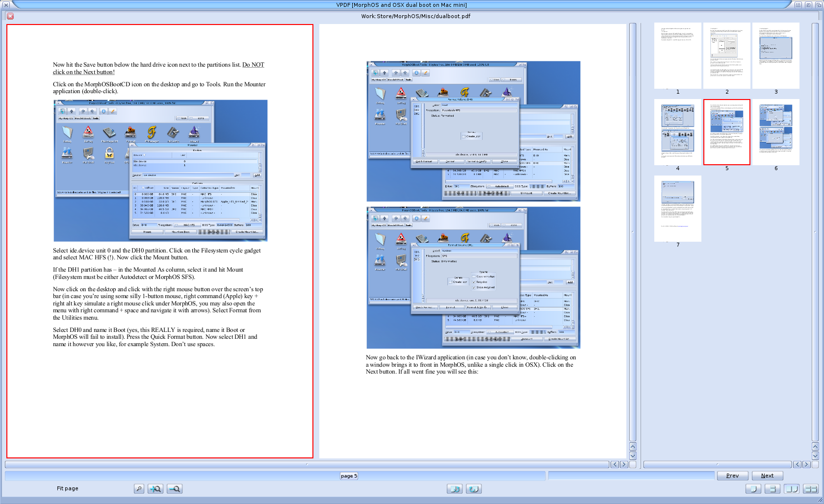Click the paragraph starting 'Now go back to the IWizard'

tap(471, 364)
